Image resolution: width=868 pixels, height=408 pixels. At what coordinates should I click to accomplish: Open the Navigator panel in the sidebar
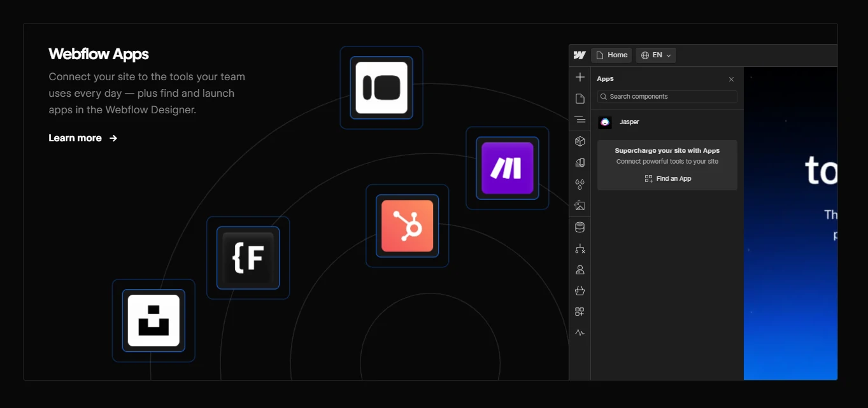point(580,120)
